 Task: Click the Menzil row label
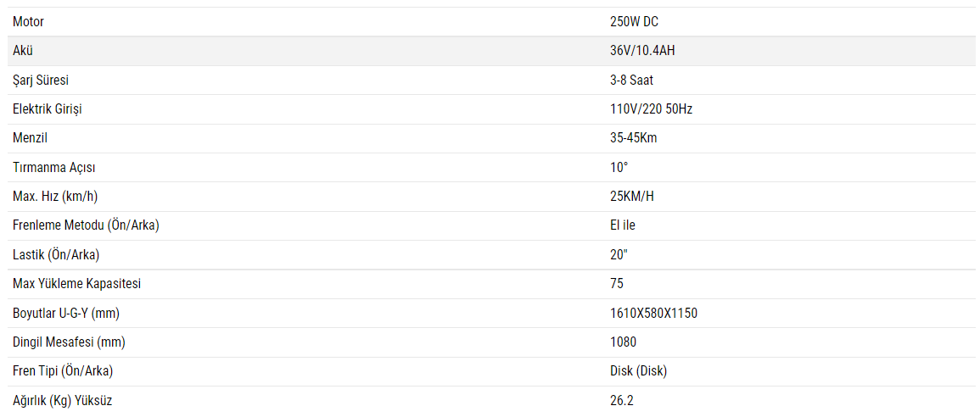click(30, 138)
